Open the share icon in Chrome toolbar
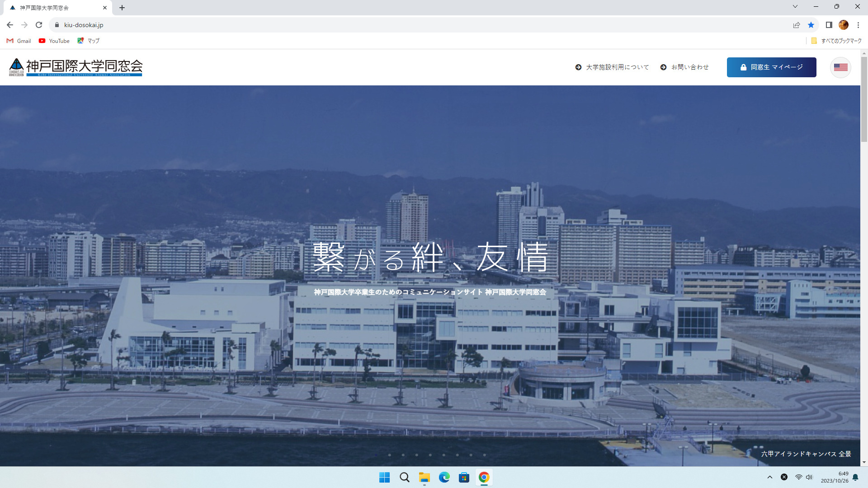Viewport: 868px width, 488px height. [x=796, y=25]
